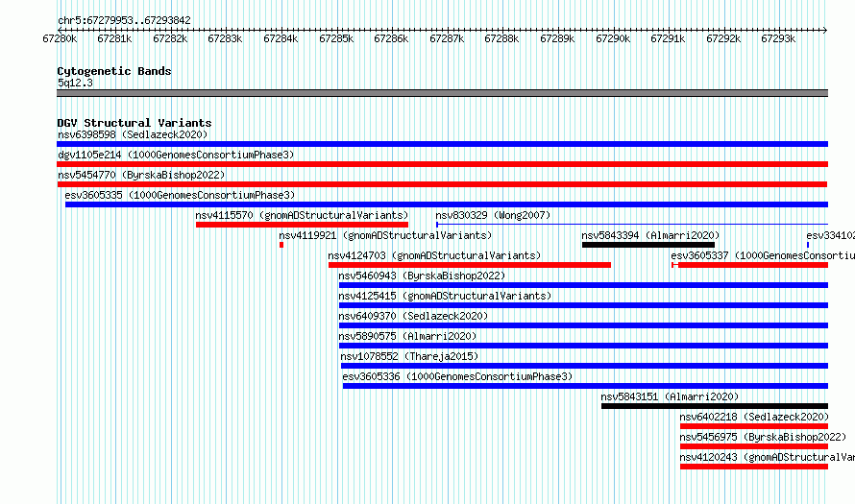Screen dimensions: 855x504
Task: Click the blue bar under nsv5890575
Action: (583, 346)
